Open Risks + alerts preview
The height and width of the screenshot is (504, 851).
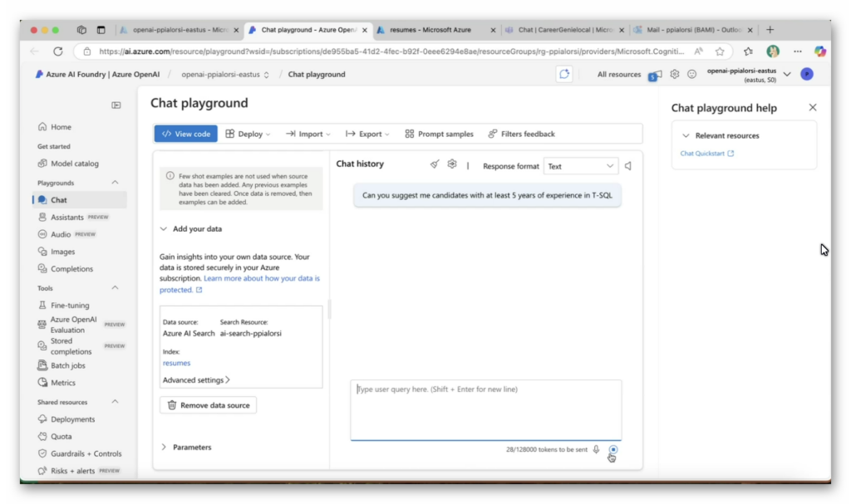coord(79,471)
